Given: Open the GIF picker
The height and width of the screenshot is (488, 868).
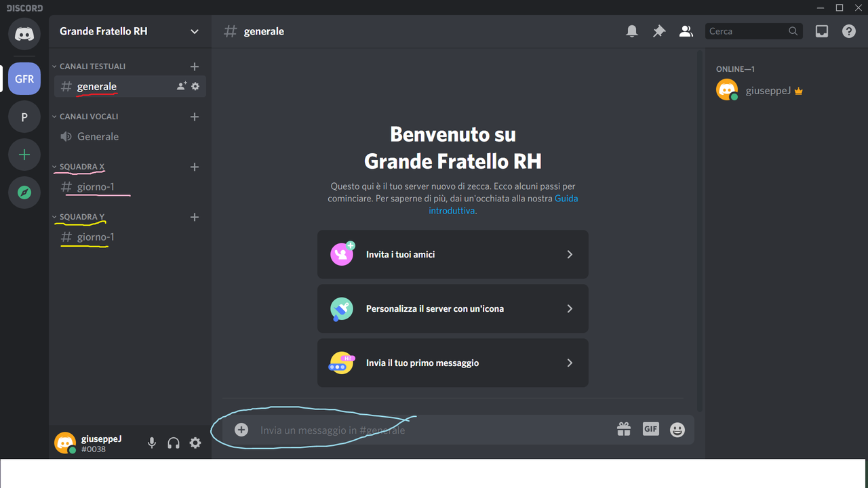Looking at the screenshot, I should click(650, 429).
